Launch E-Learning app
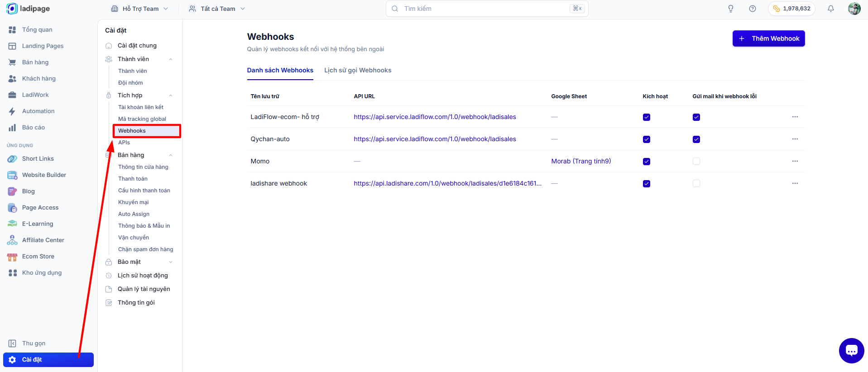 (38, 224)
